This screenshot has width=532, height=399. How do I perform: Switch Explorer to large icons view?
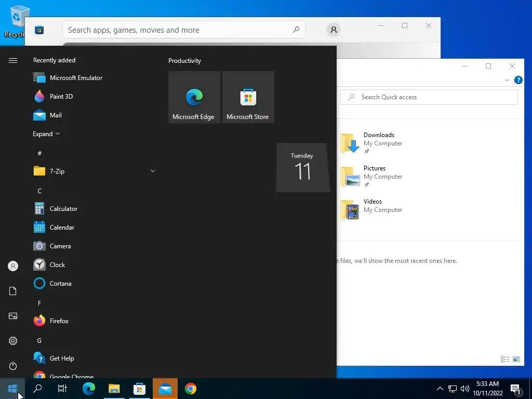click(x=516, y=359)
